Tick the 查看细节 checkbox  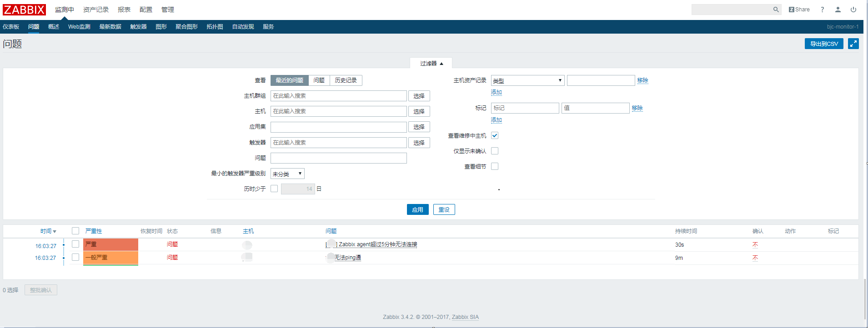point(495,166)
